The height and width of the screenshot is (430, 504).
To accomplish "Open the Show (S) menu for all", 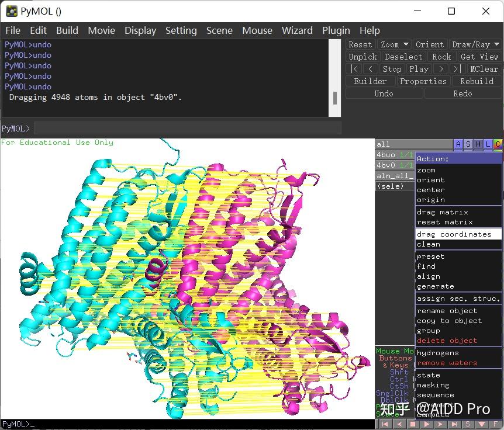I will [468, 144].
